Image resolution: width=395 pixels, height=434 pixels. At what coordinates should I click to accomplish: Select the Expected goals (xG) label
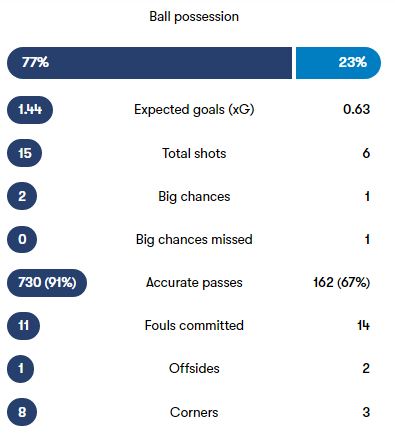point(194,110)
